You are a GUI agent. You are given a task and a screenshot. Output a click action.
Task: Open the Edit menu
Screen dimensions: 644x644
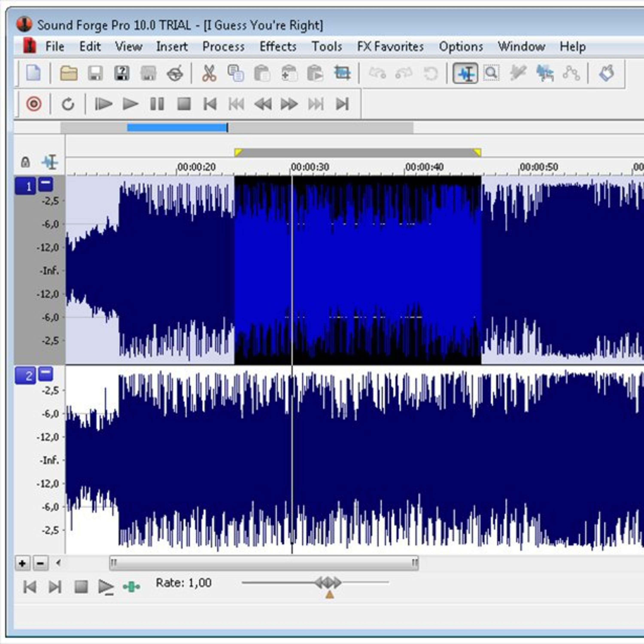point(90,46)
